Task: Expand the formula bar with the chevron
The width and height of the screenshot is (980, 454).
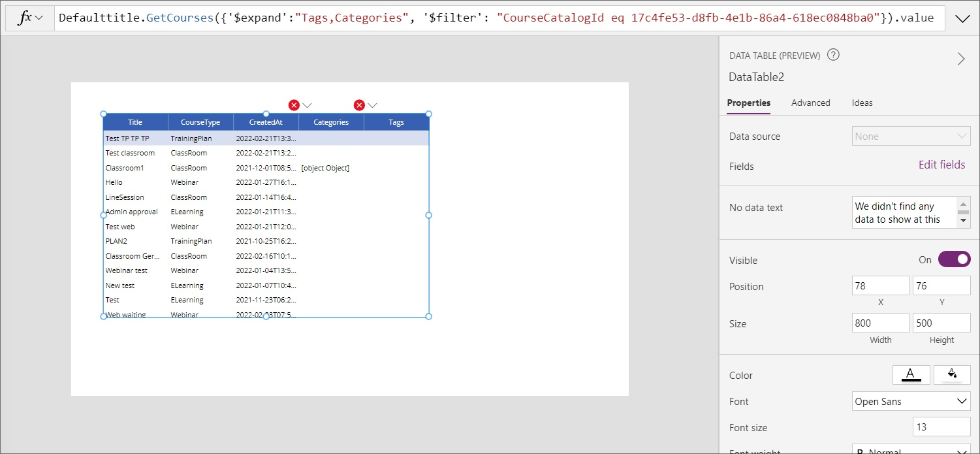Action: pos(962,19)
